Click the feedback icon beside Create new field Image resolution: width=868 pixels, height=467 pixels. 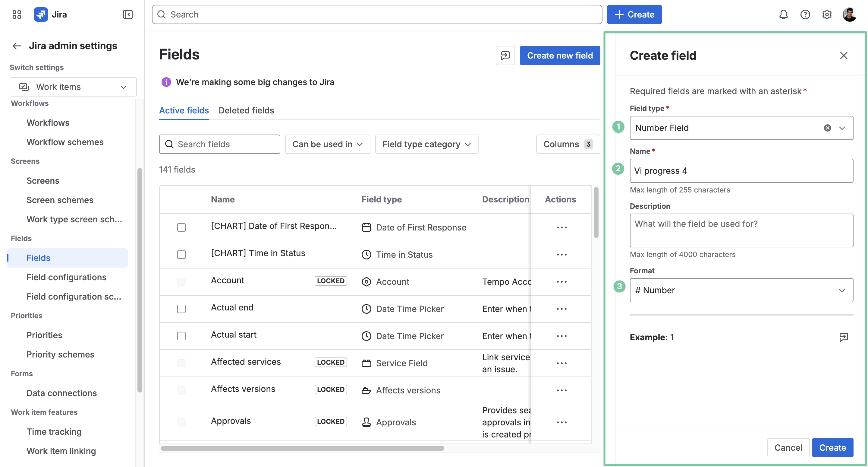pos(505,55)
